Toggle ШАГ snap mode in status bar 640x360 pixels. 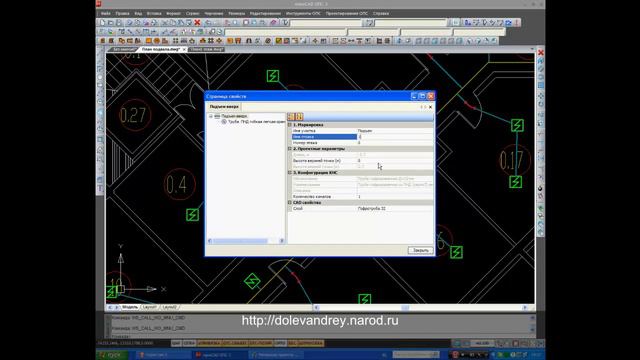point(176,343)
